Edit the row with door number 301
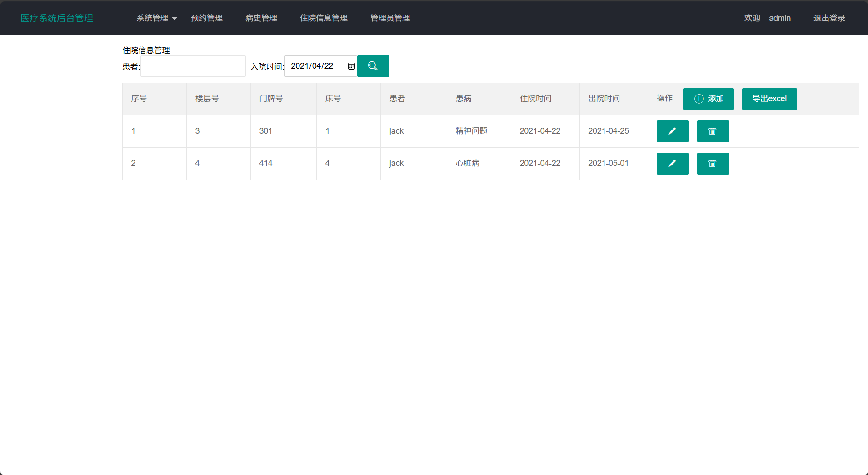The image size is (868, 475). point(672,131)
